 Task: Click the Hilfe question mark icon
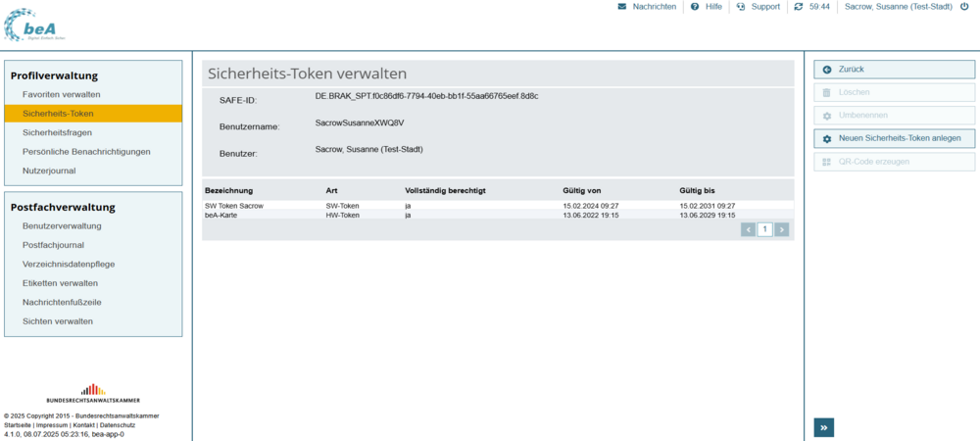click(x=695, y=7)
